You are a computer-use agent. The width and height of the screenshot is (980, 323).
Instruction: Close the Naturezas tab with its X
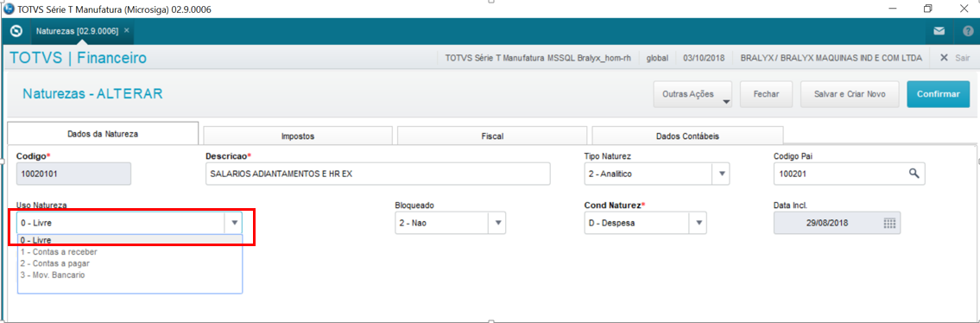[x=126, y=30]
